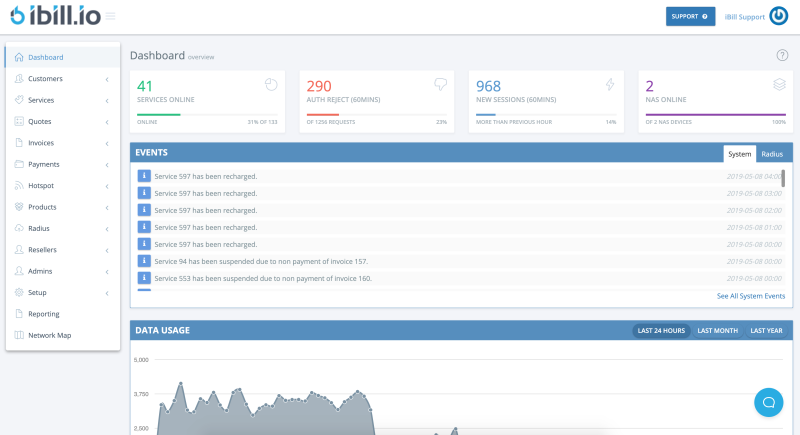
Task: Open the chat bubble widget
Action: click(768, 402)
